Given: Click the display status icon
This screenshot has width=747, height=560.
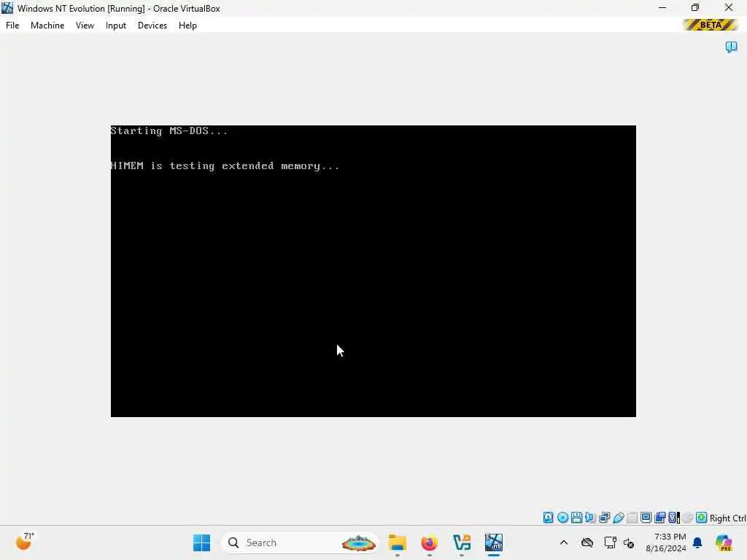Looking at the screenshot, I should [x=646, y=518].
